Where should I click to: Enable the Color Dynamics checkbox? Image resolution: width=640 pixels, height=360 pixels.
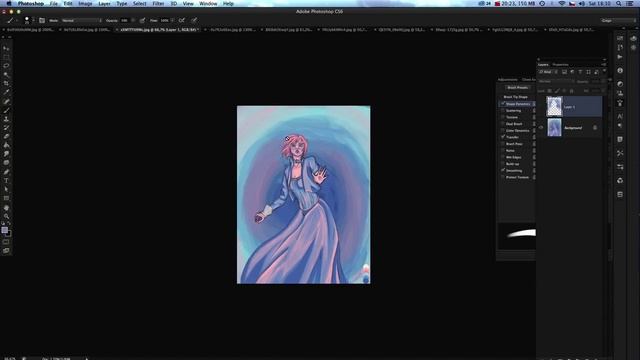coord(503,131)
